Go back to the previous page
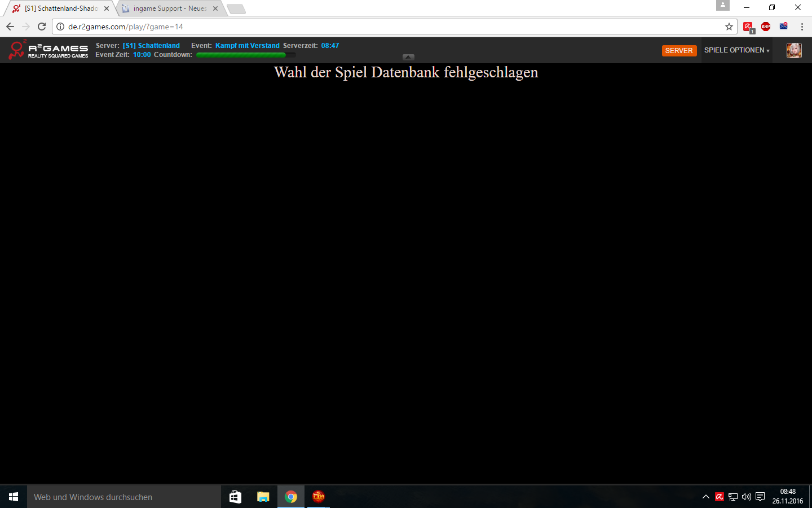 [x=10, y=27]
